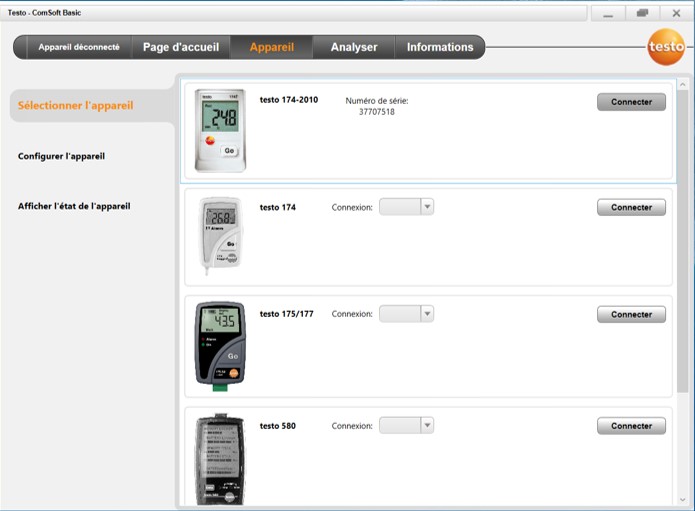
Task: Select the Appareil tab
Action: 272,47
